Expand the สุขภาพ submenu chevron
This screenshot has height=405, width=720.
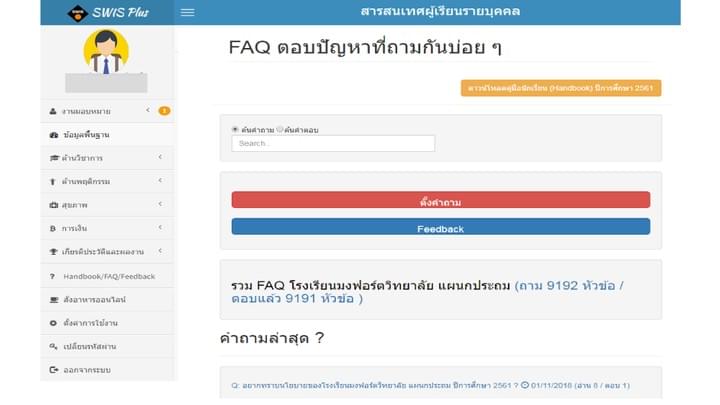[160, 204]
